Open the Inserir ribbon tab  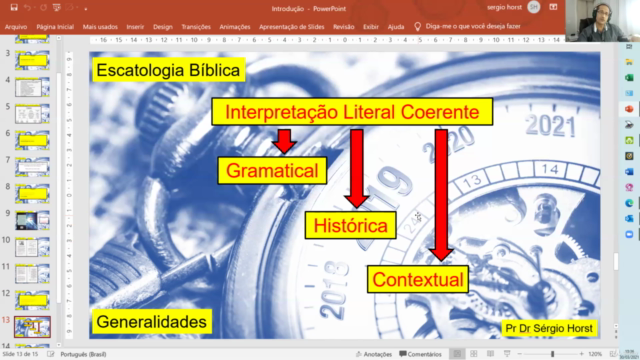click(x=135, y=27)
